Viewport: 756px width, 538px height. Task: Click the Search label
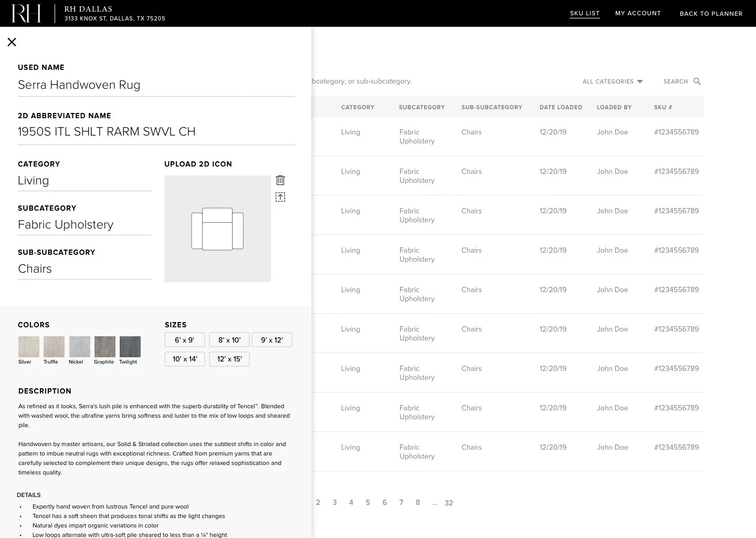(x=676, y=81)
